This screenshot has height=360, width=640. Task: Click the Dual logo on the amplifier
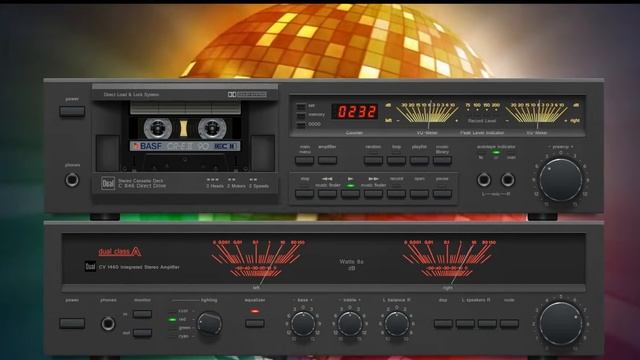point(90,267)
